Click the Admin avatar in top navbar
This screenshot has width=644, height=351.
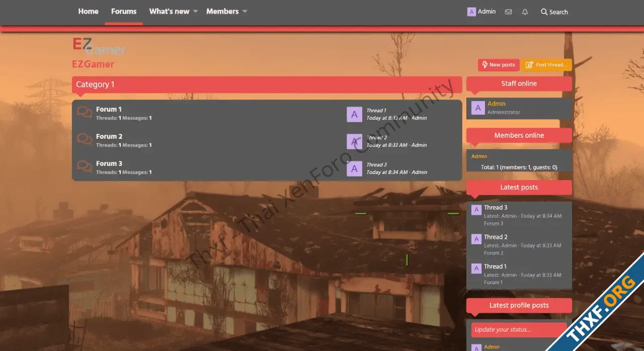[471, 12]
